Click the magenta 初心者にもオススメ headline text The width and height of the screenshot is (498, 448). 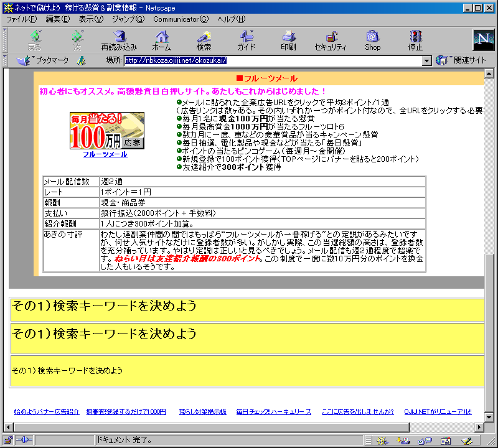[182, 91]
